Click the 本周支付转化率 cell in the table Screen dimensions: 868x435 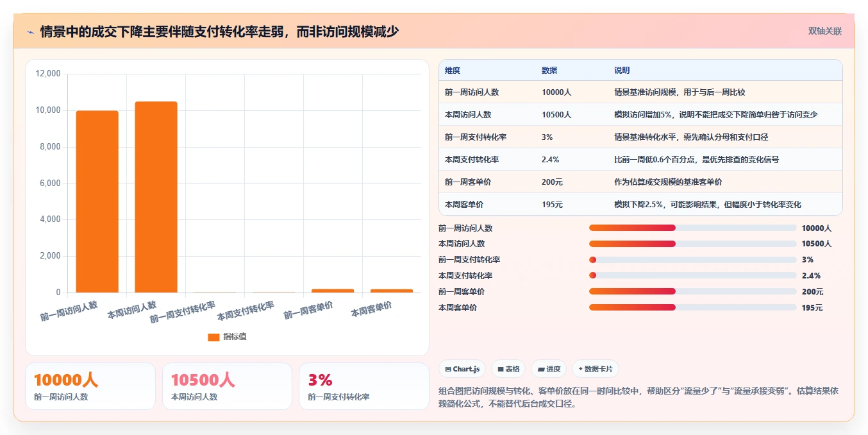472,160
